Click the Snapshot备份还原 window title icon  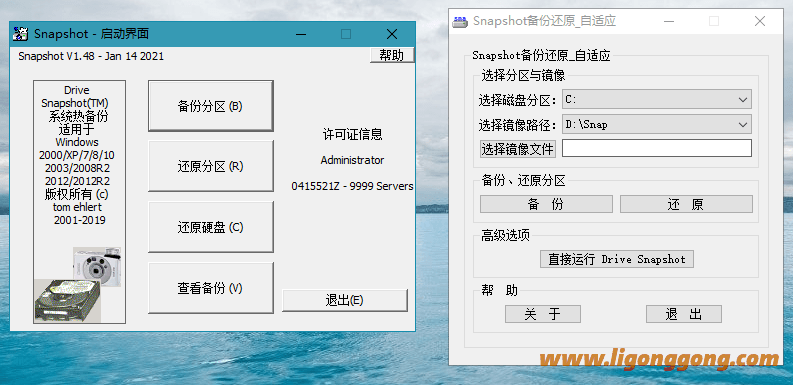(x=459, y=21)
